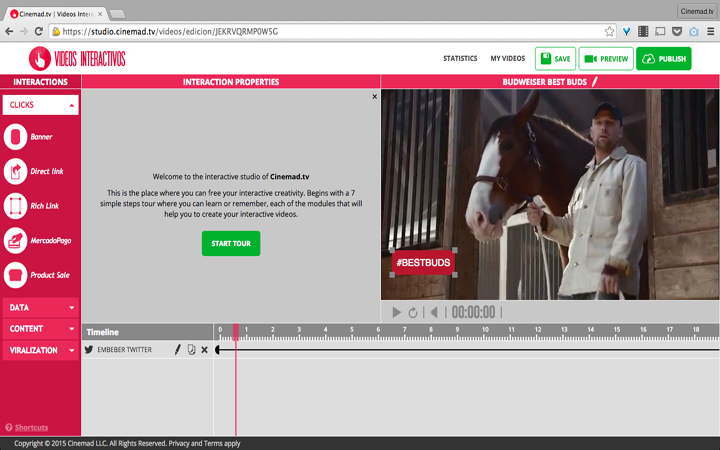Image resolution: width=720 pixels, height=450 pixels.
Task: Close the Cinemad.tv browser tab
Action: pos(100,14)
